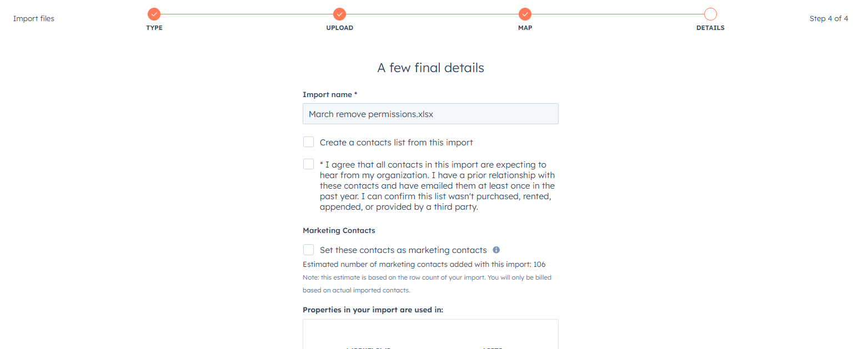
Task: Click the stepper progress line before DETAILS
Action: [616, 14]
